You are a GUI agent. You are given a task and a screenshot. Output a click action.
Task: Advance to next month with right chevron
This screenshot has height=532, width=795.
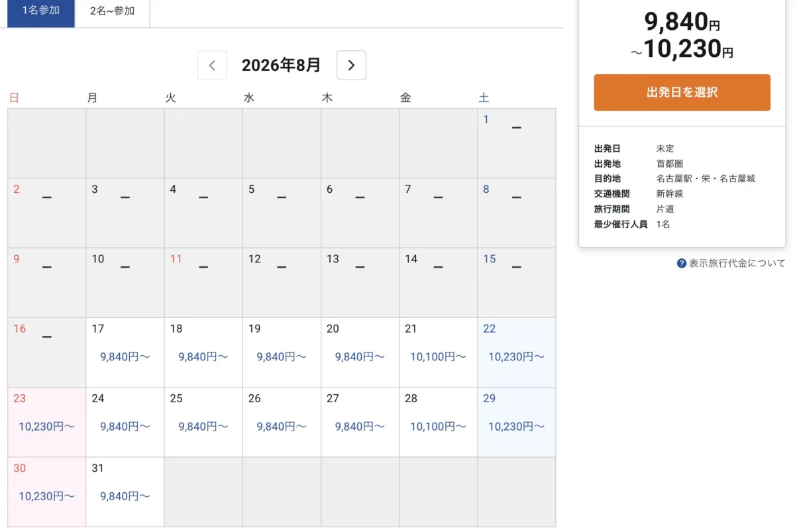click(x=351, y=65)
